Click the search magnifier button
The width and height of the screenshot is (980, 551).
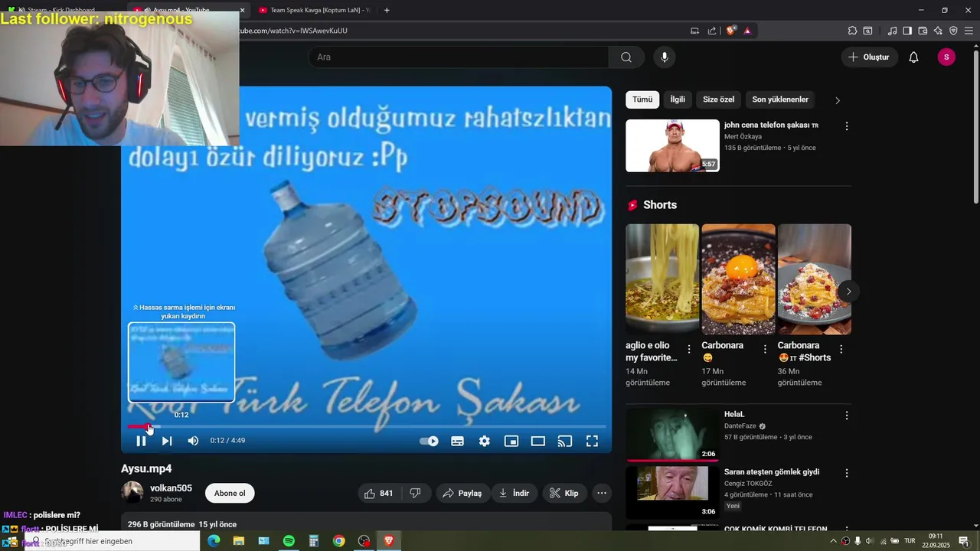pos(626,57)
